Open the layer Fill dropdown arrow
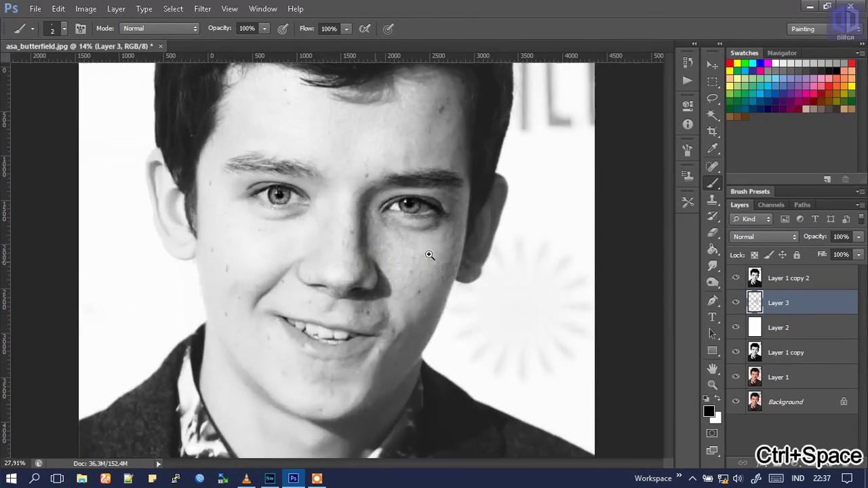The width and height of the screenshot is (868, 488). [x=859, y=255]
